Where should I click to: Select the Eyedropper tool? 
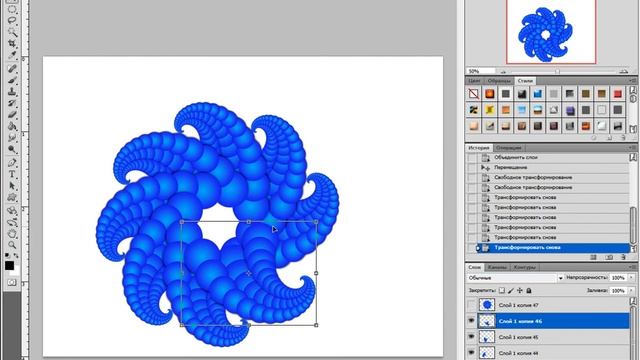[x=12, y=55]
